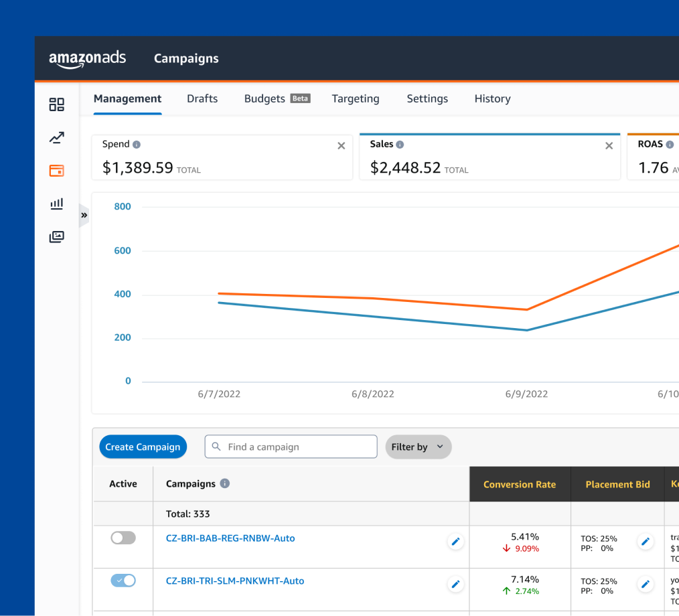
Task: Disable the CZ-BRI-TRI-SLM-PNKWHT-Auto campaign toggle
Action: pos(123,581)
